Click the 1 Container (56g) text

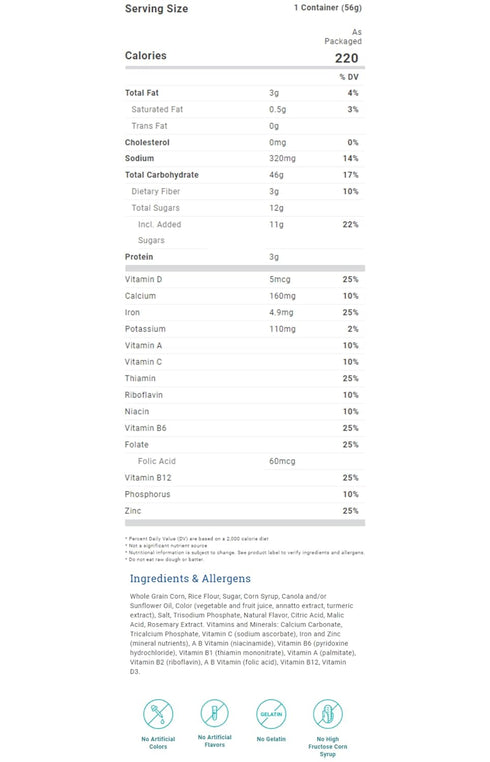(328, 8)
